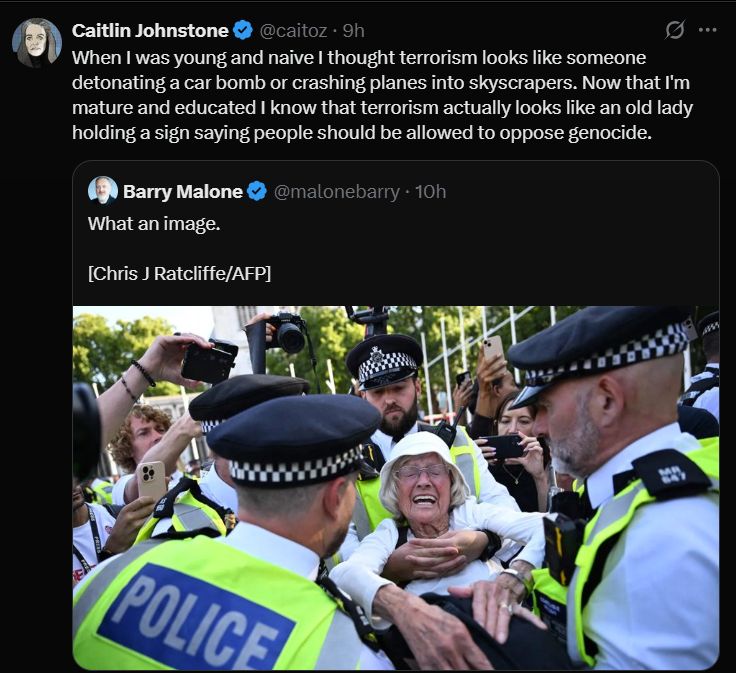Image resolution: width=736 pixels, height=673 pixels.
Task: Click the Grok icon beside the post
Action: 675,30
